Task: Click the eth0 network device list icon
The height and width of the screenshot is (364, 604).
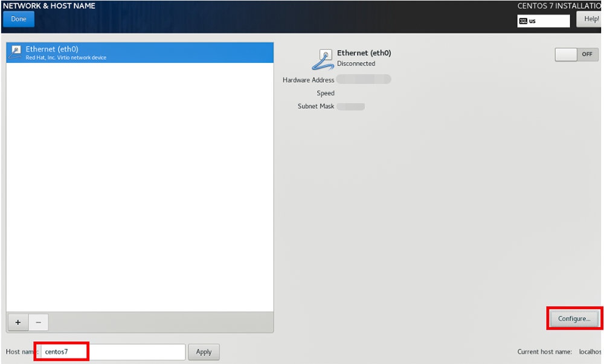Action: coord(16,53)
